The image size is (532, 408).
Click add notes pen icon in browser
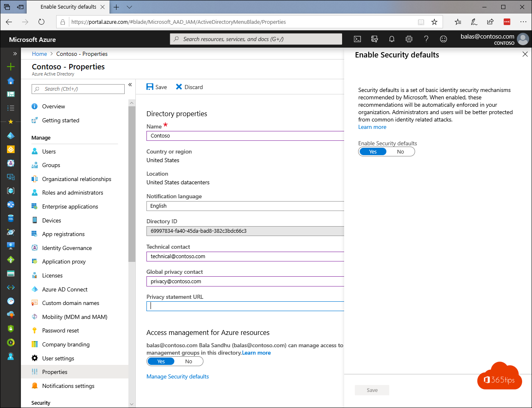click(x=474, y=22)
